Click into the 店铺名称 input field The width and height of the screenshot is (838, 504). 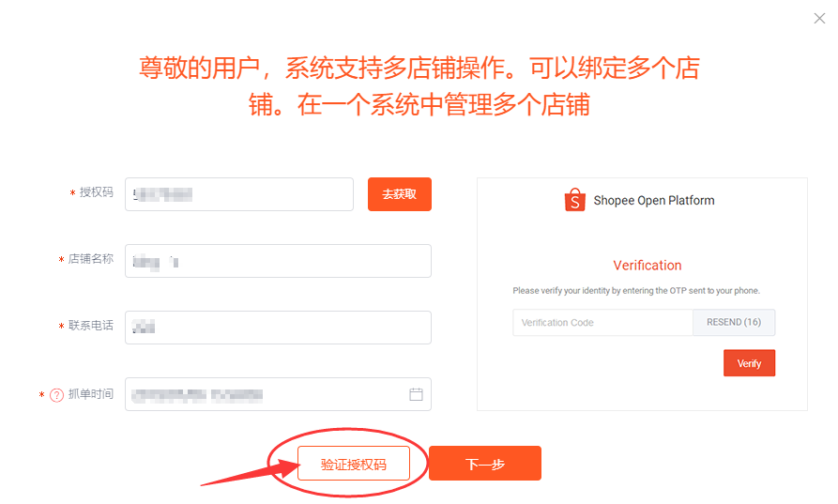click(x=278, y=261)
